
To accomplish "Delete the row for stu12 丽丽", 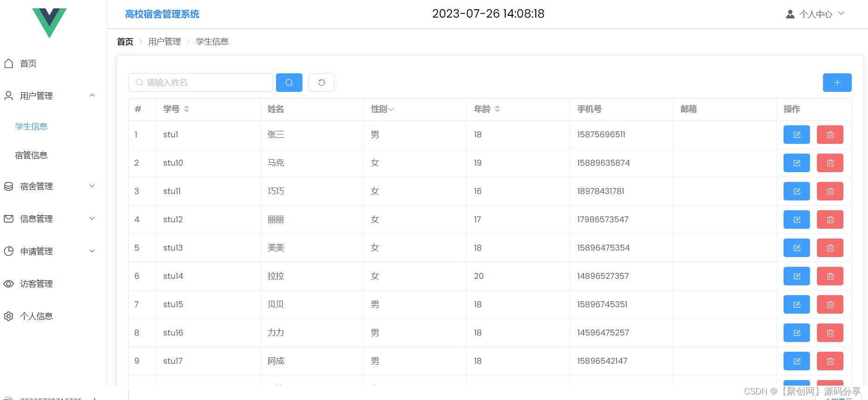I will pos(830,219).
